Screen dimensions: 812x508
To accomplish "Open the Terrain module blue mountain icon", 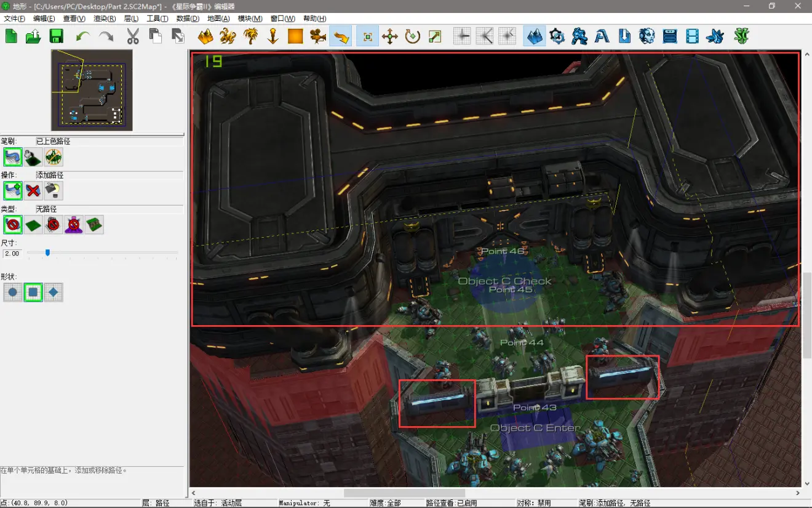I will coord(535,36).
